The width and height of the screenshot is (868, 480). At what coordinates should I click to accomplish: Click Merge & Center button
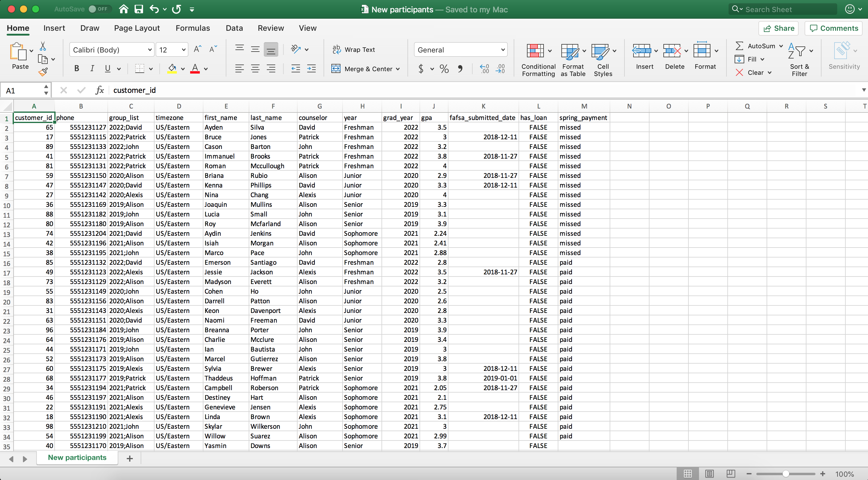point(362,69)
